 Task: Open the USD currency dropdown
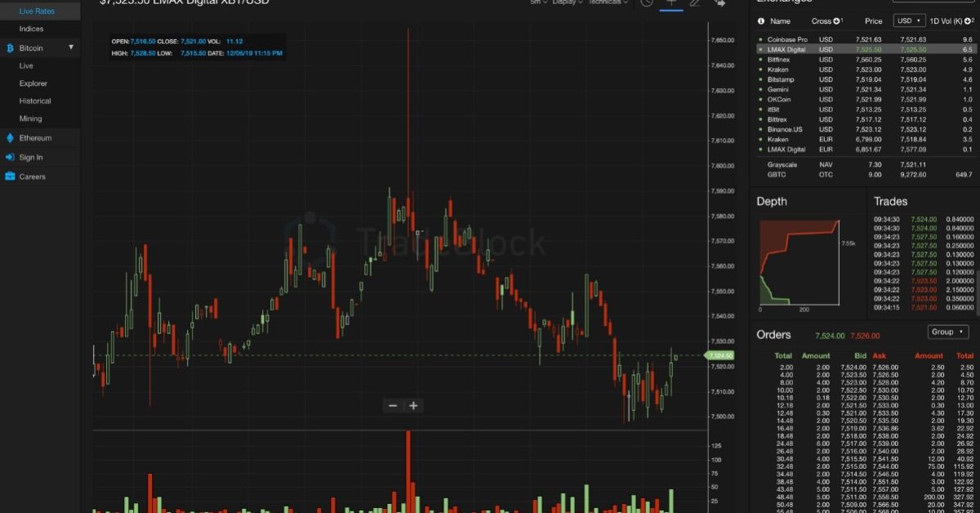[x=909, y=21]
